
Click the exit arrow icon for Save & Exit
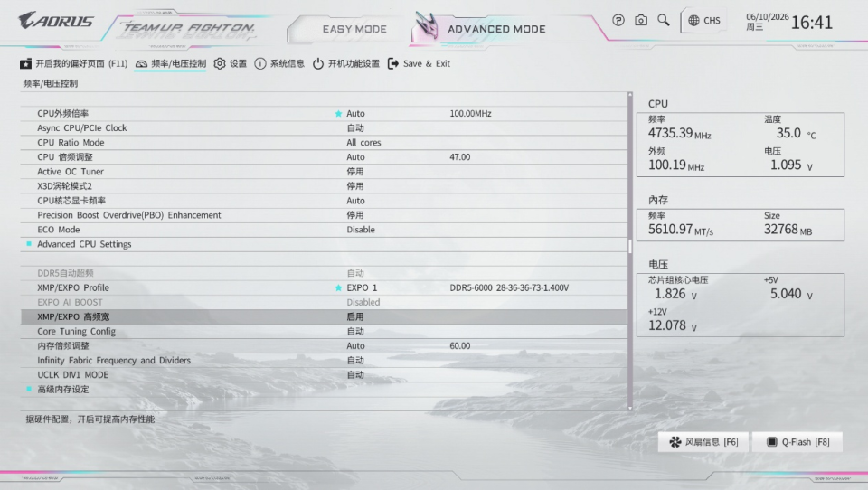(393, 63)
